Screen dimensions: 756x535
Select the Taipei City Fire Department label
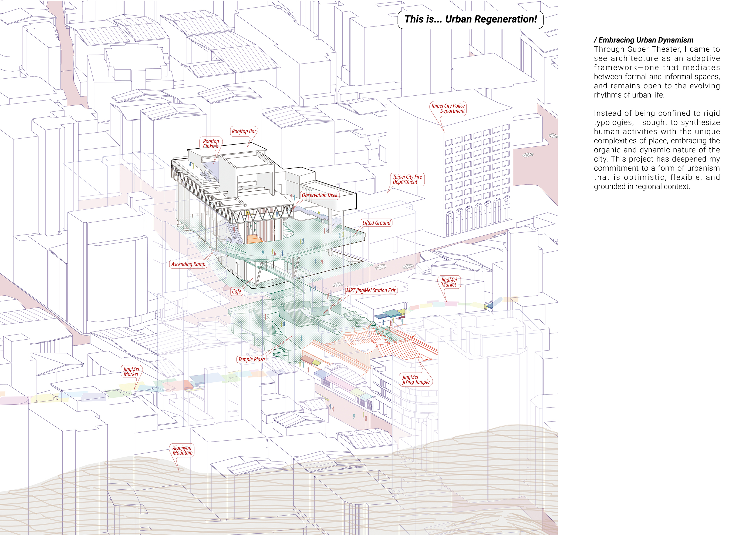[x=407, y=179]
